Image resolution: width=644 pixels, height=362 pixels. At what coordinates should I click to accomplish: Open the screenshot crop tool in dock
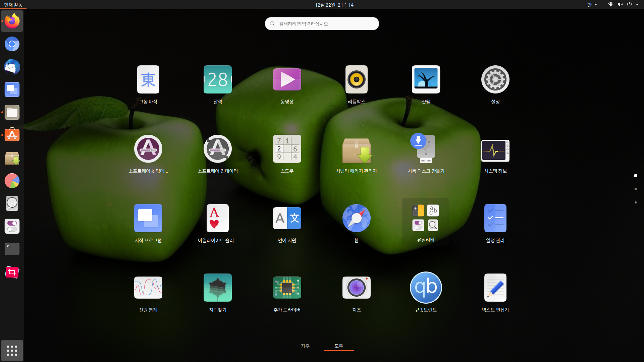tap(12, 272)
